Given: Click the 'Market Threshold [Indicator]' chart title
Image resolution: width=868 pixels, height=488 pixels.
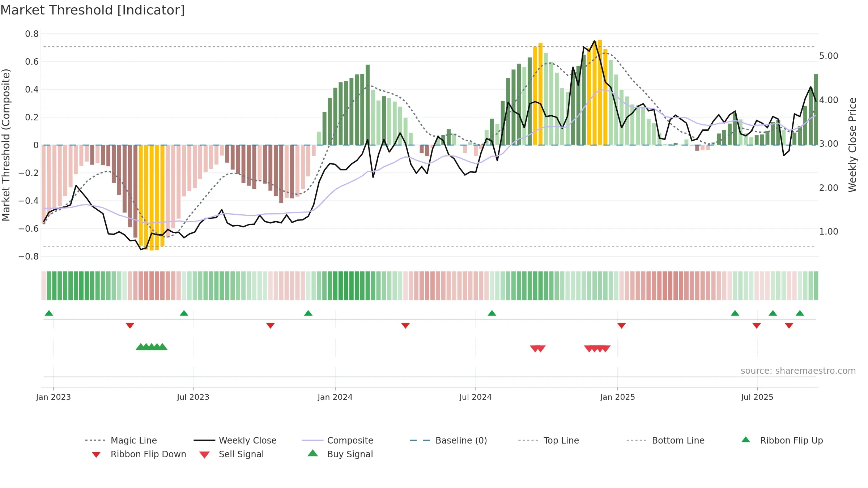Looking at the screenshot, I should click(93, 10).
